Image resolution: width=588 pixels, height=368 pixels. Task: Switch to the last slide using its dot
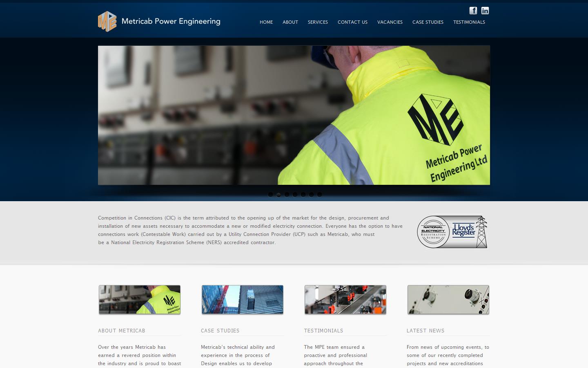319,195
